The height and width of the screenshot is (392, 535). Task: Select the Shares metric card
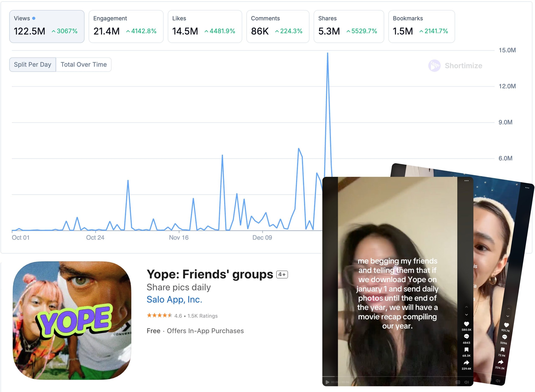[x=349, y=26]
